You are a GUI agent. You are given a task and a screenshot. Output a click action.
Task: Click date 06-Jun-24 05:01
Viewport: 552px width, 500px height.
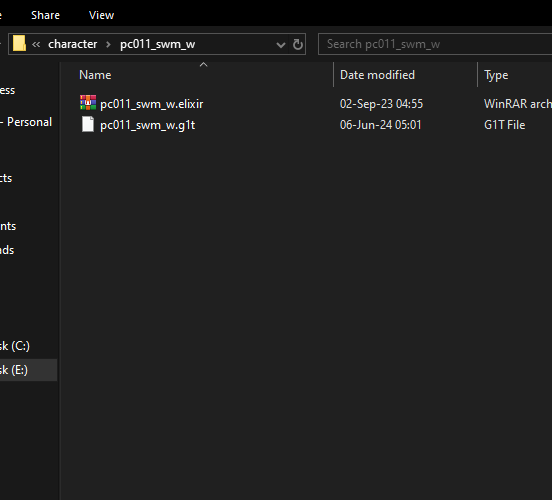[x=381, y=125]
